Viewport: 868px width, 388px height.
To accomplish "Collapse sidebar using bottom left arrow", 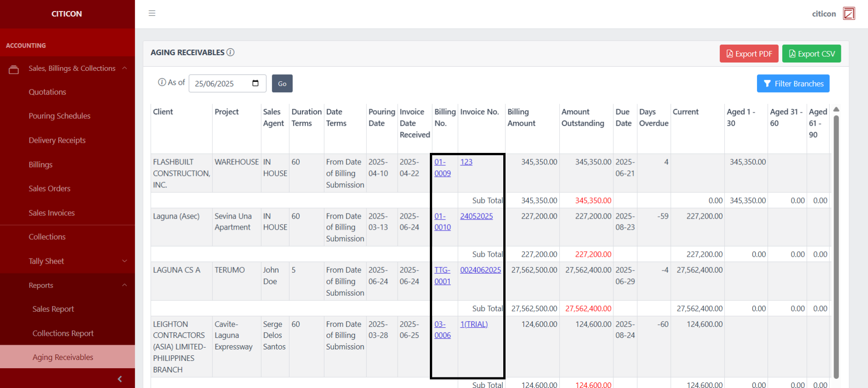I will coord(120,379).
